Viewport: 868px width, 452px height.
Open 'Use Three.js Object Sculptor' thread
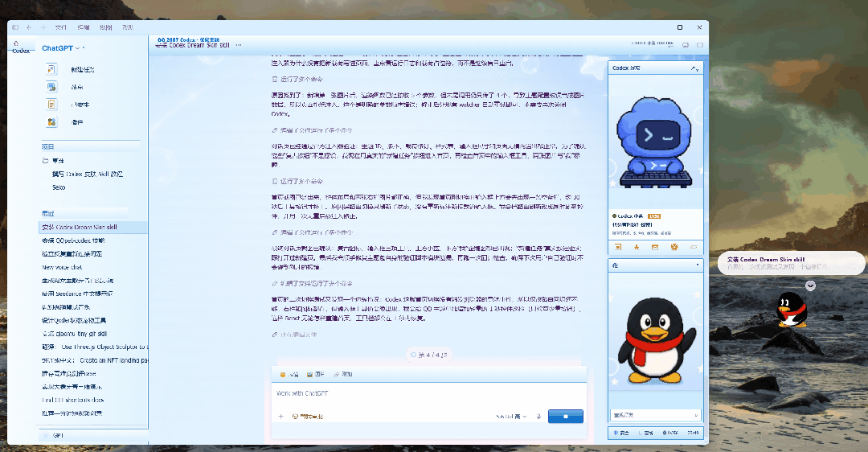click(94, 347)
